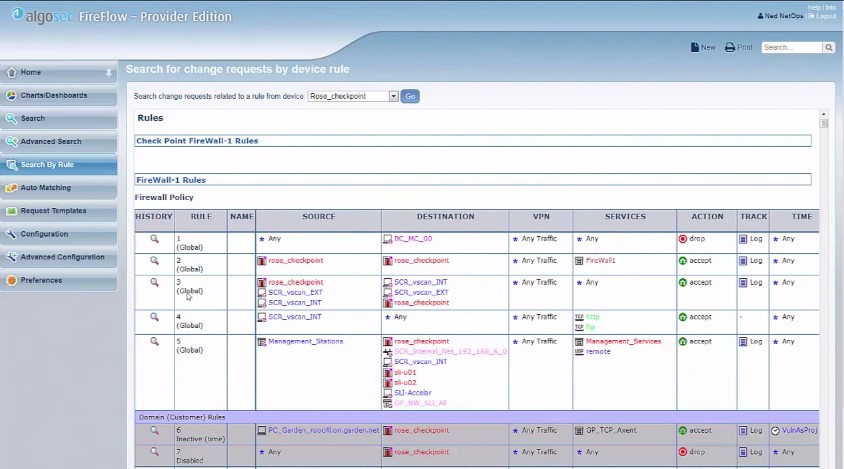Click the Log track icon in rule 1
The width and height of the screenshot is (844, 469).
(x=744, y=239)
